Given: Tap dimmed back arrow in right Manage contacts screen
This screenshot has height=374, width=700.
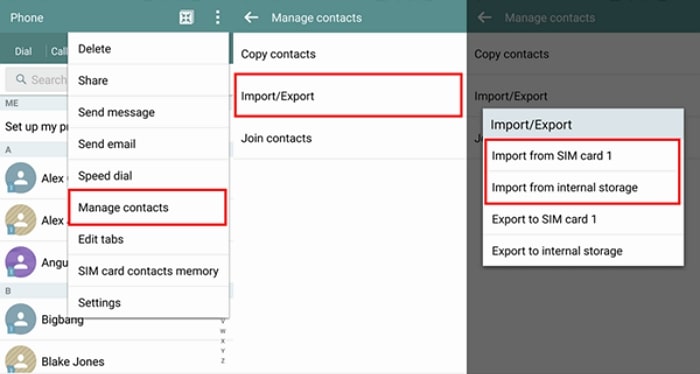Looking at the screenshot, I should [x=485, y=17].
